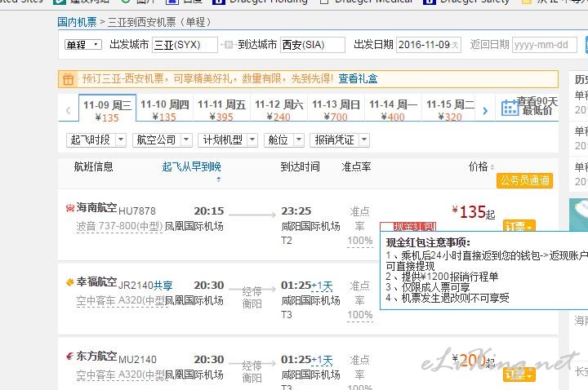Click the 公务员通道 button

[x=523, y=180]
